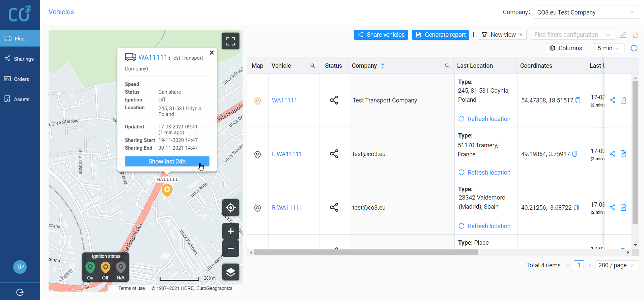
Task: Open the Company selector dropdown
Action: point(586,12)
